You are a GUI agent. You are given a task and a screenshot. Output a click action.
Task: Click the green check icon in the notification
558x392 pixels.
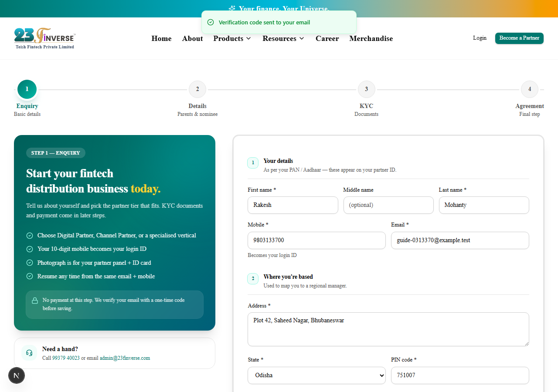pos(211,22)
